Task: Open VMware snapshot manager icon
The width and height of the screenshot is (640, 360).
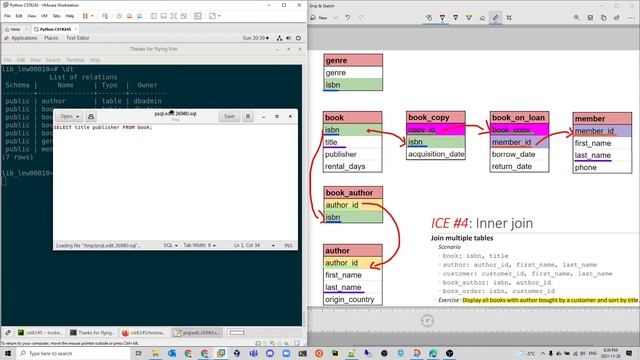Action: (x=140, y=16)
